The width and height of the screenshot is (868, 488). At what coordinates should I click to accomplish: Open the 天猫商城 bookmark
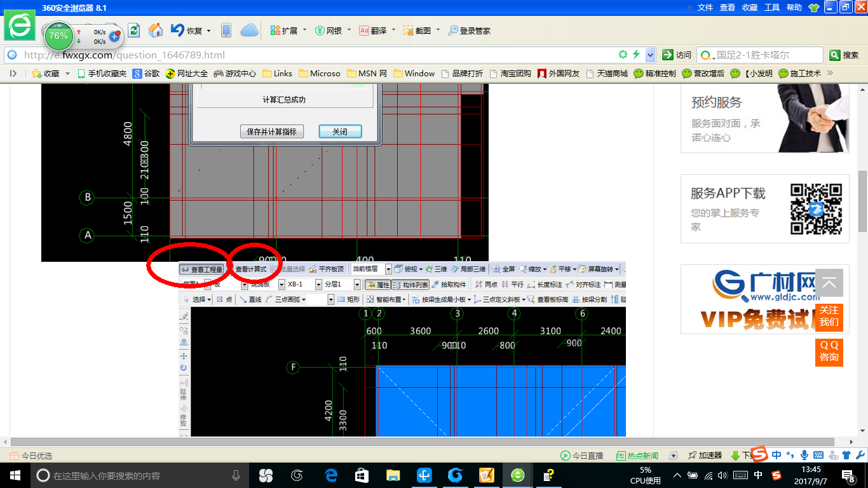pos(607,74)
